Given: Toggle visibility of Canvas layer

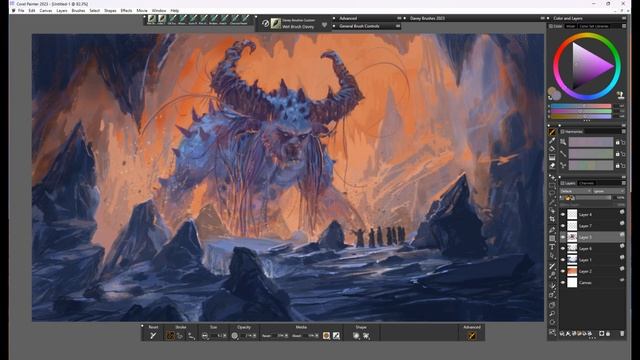Looking at the screenshot, I should pyautogui.click(x=563, y=282).
